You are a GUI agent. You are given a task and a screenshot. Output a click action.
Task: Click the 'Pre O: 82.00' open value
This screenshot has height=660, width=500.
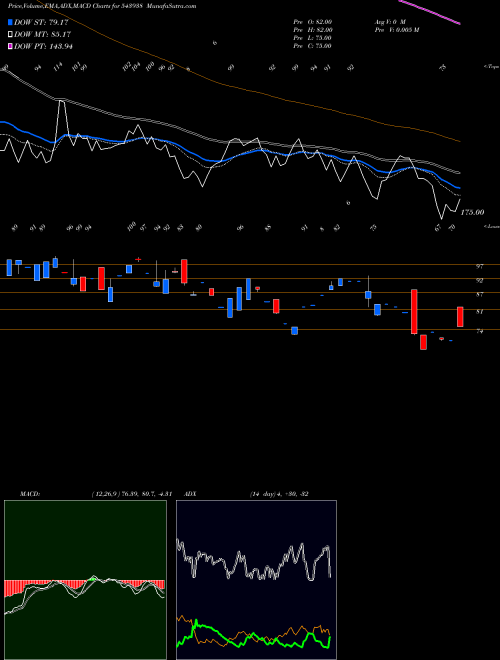tap(313, 21)
